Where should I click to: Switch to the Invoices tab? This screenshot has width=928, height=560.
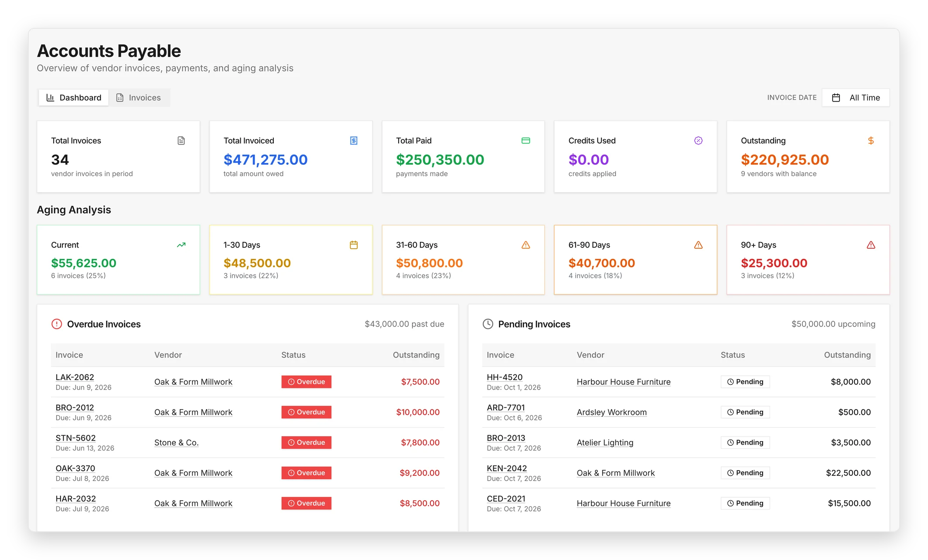pyautogui.click(x=139, y=98)
